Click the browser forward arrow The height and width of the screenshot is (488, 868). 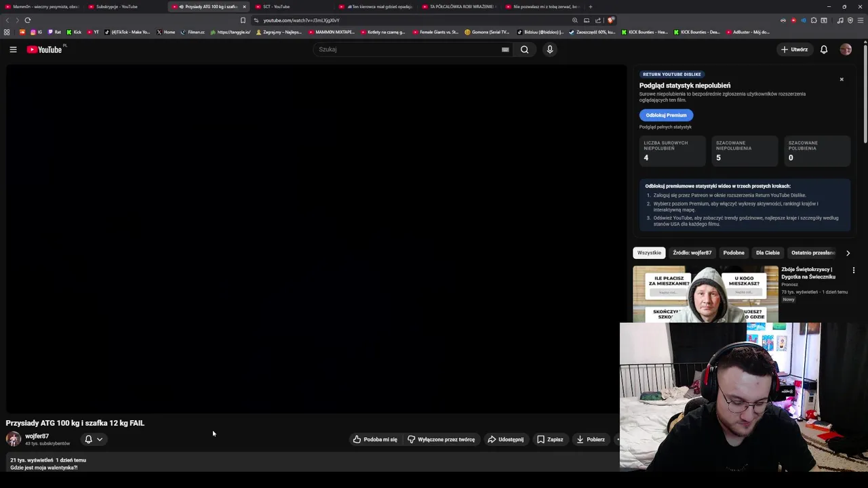(x=17, y=20)
